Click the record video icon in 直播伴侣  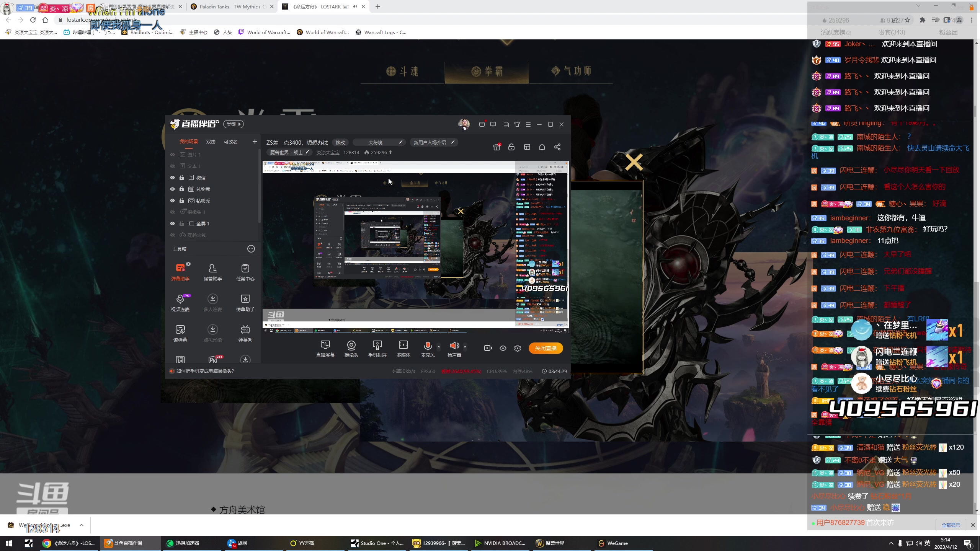coord(488,348)
